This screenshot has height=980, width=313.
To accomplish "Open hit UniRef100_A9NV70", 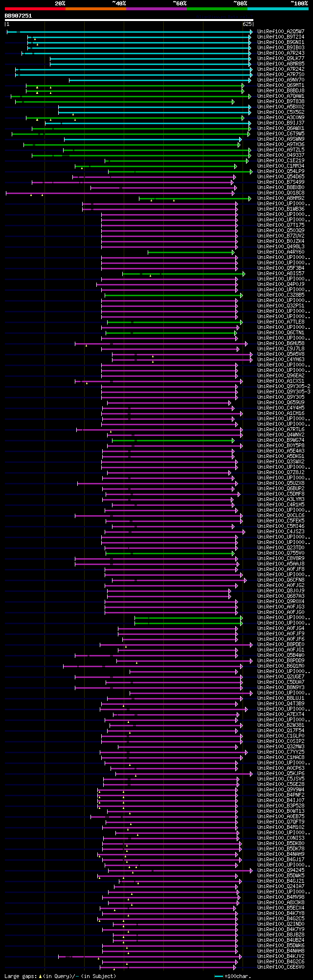I will 281,80.
